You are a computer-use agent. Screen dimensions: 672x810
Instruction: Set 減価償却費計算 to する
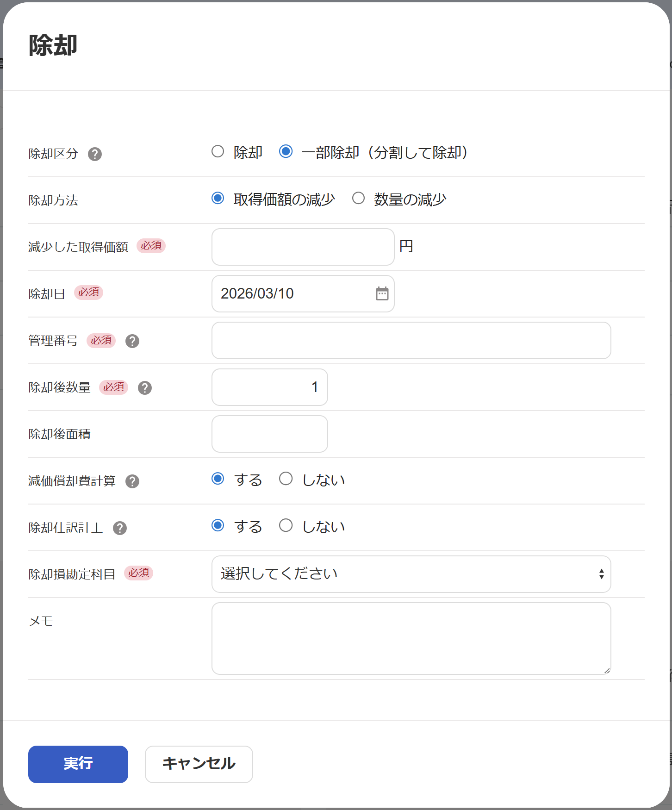point(218,479)
